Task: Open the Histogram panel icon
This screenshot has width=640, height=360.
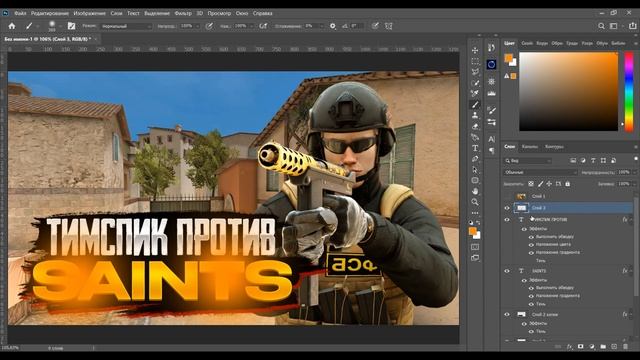Action: point(491,93)
